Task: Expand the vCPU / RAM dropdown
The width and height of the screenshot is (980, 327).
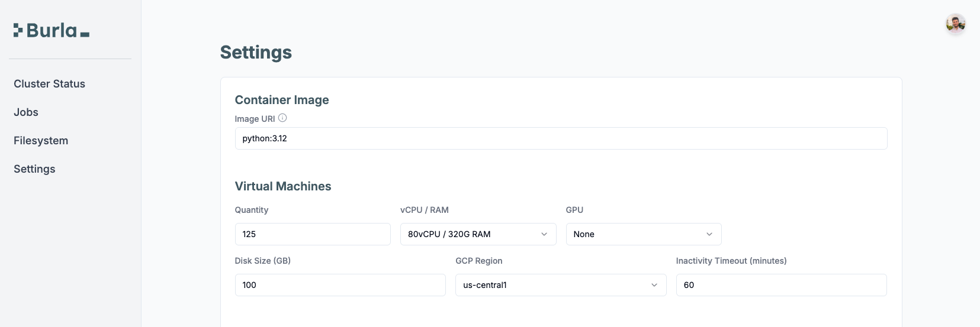Action: (478, 234)
